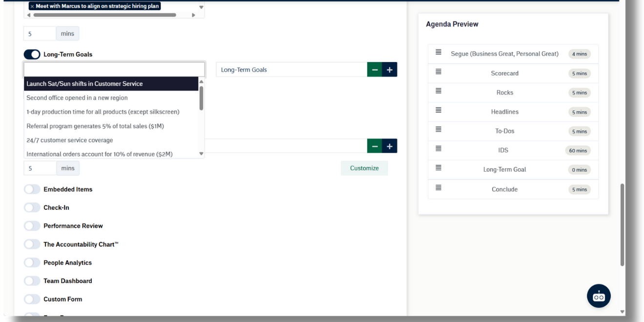This screenshot has height=322, width=644.
Task: Click the page vertical scrollbar thumb
Action: [x=622, y=224]
